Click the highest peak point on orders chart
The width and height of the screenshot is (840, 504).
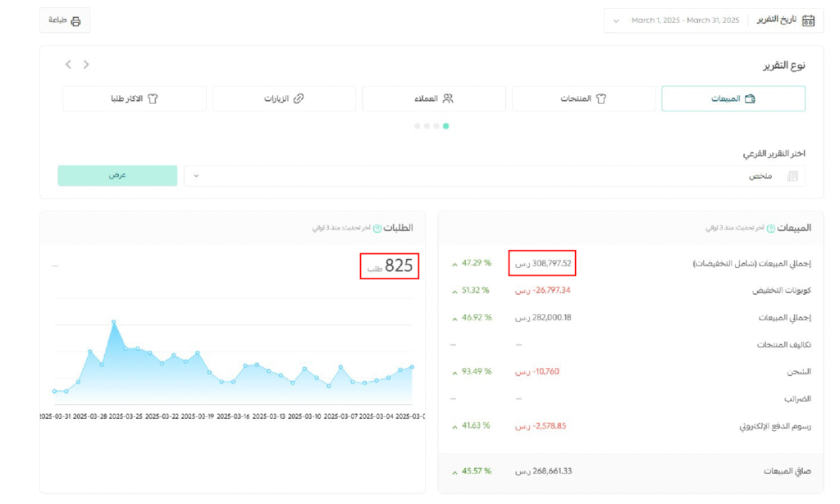(114, 322)
